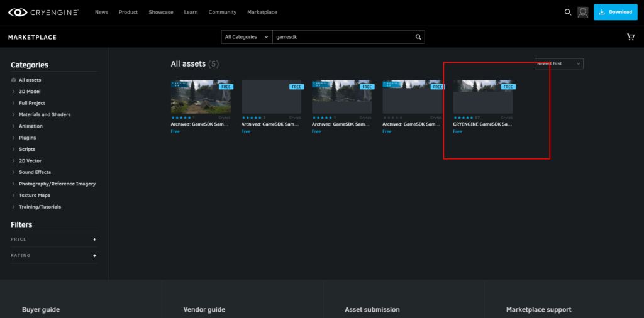
Task: Click the empty grey star rating
Action: (392, 118)
